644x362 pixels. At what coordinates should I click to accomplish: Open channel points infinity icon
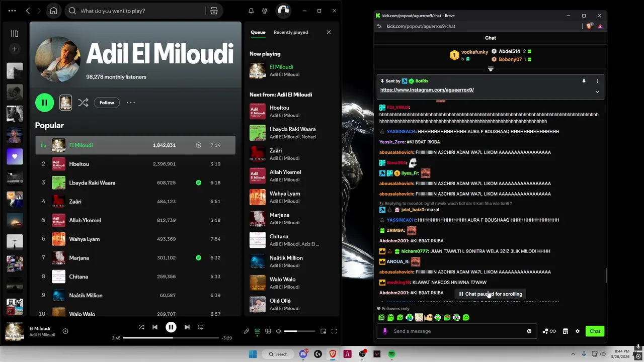coord(549,331)
